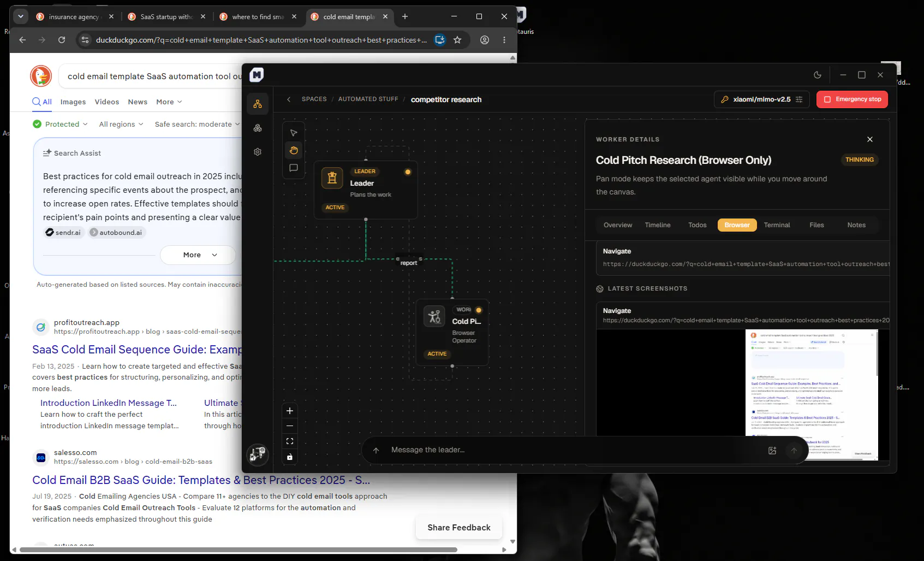
Task: Open a new Chrome tab
Action: click(405, 16)
